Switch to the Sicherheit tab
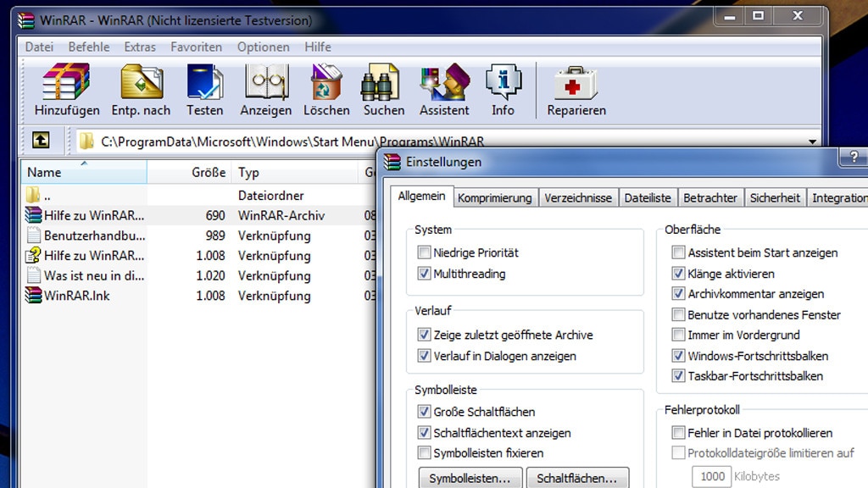The width and height of the screenshot is (868, 488). 775,197
